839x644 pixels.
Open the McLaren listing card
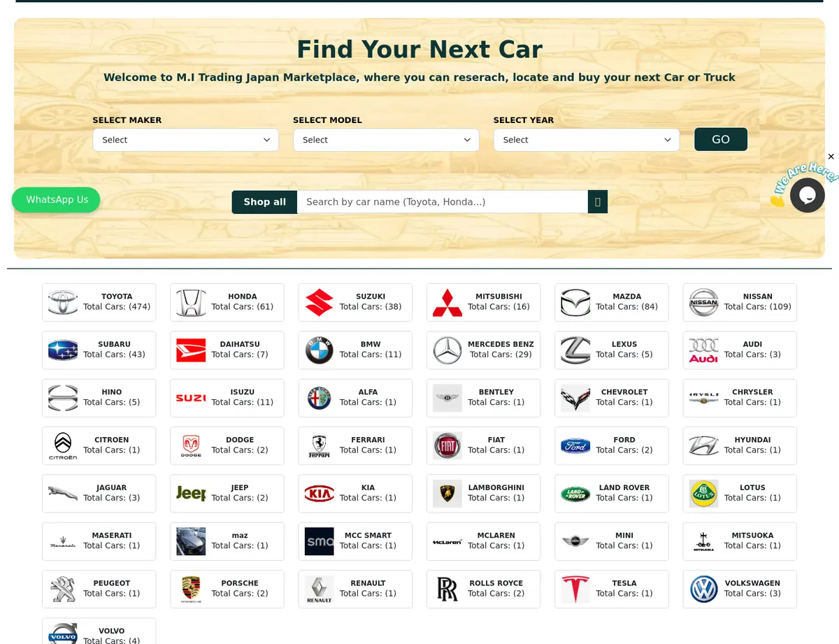click(x=483, y=541)
